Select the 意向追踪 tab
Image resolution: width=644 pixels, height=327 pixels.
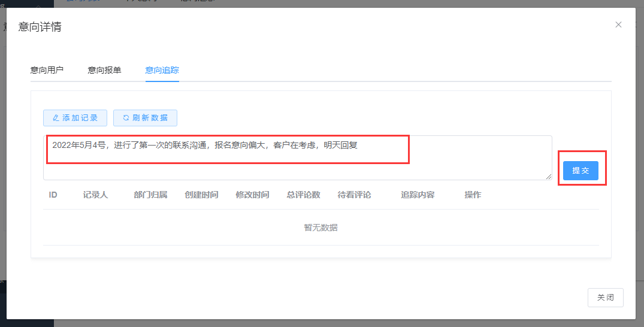point(162,70)
